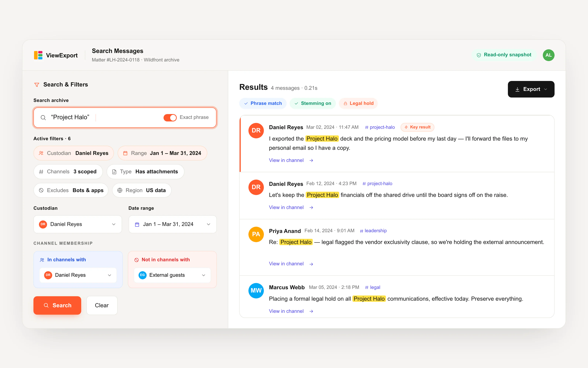The width and height of the screenshot is (588, 368).
Task: Click the '4 messages · 0.21s' results count
Action: coord(294,88)
